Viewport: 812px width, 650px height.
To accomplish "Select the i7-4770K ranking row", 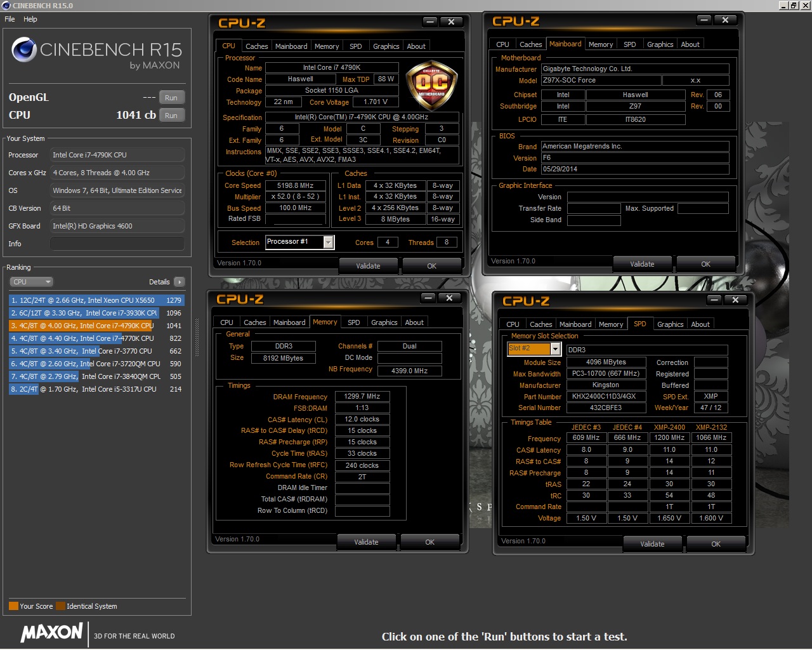I will 96,338.
